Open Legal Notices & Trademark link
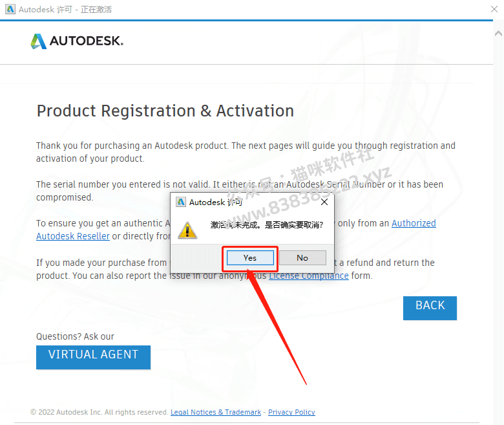Screen dimensions: 504x425 click(216, 412)
